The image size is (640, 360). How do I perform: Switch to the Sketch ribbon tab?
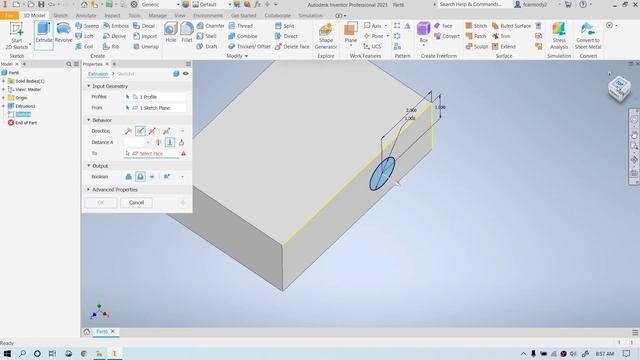(60, 16)
